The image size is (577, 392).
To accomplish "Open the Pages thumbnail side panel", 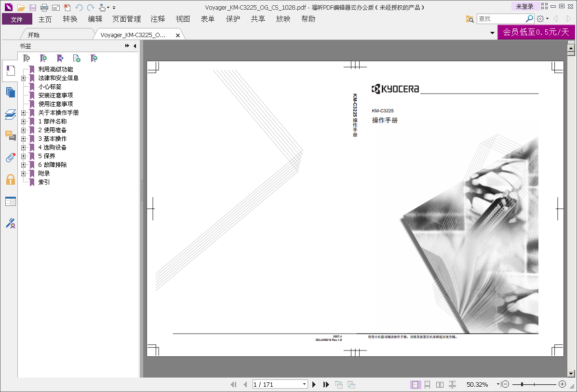I will click(10, 93).
